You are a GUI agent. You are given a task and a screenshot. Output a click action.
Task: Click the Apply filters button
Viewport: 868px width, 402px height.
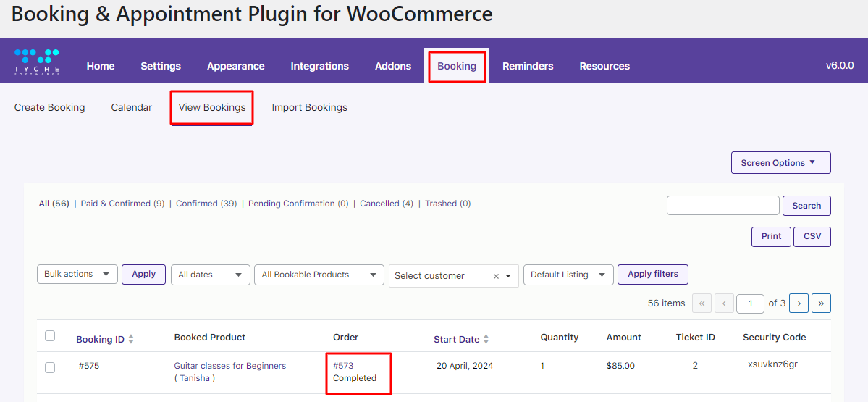pyautogui.click(x=653, y=274)
